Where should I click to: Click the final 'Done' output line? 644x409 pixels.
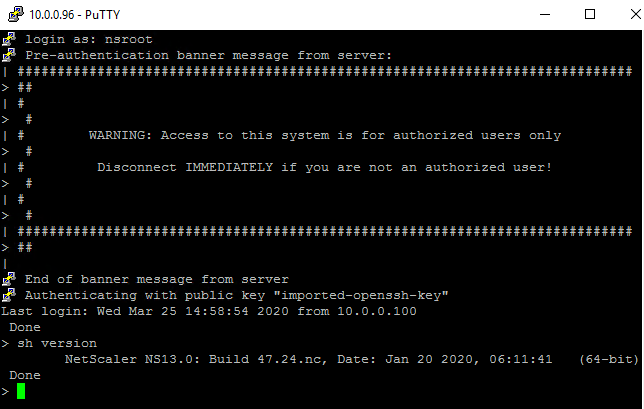(x=25, y=375)
